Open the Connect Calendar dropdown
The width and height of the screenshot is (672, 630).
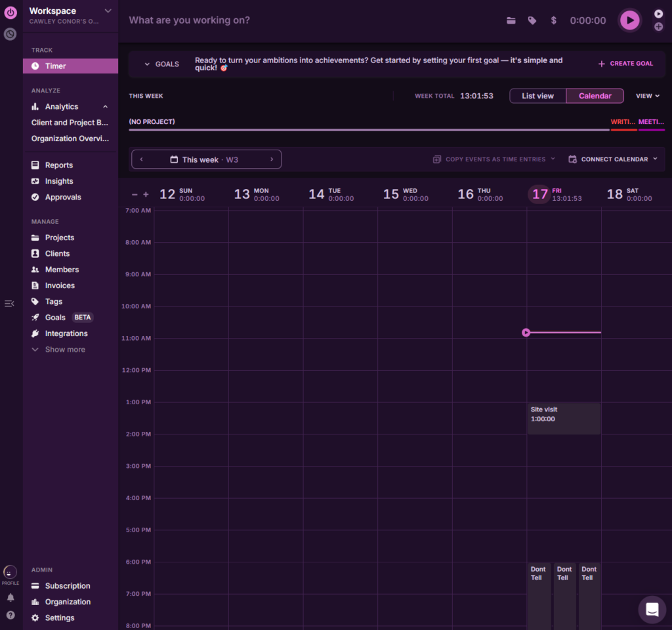point(613,159)
